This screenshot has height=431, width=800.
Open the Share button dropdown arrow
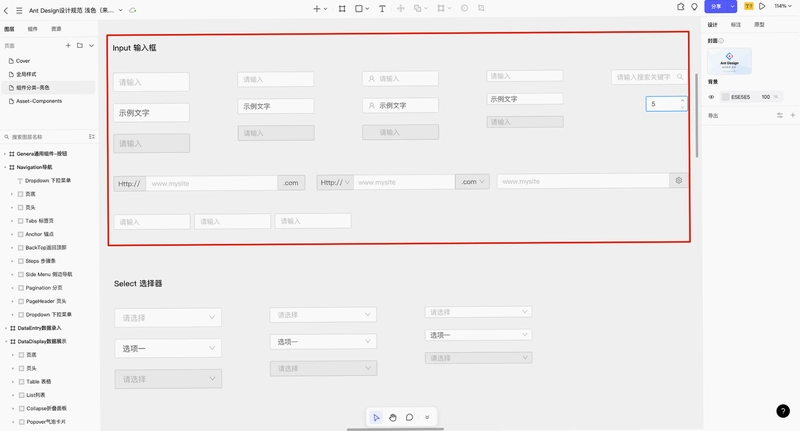tap(732, 6)
